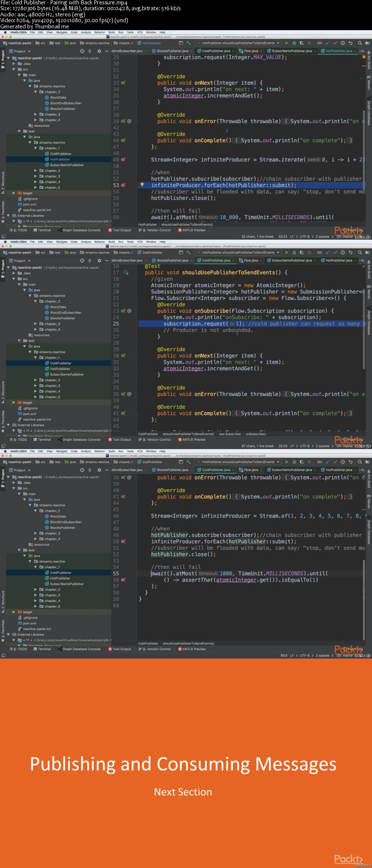The image size is (372, 868).
Task: Open the Refactor menu in 00:01:01 frame
Action: pyautogui.click(x=100, y=32)
